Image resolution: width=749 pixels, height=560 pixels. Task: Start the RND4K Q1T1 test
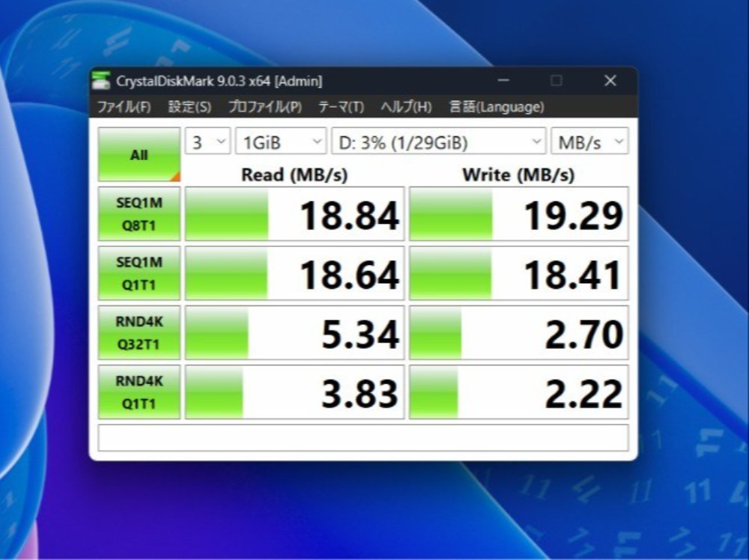(x=139, y=392)
